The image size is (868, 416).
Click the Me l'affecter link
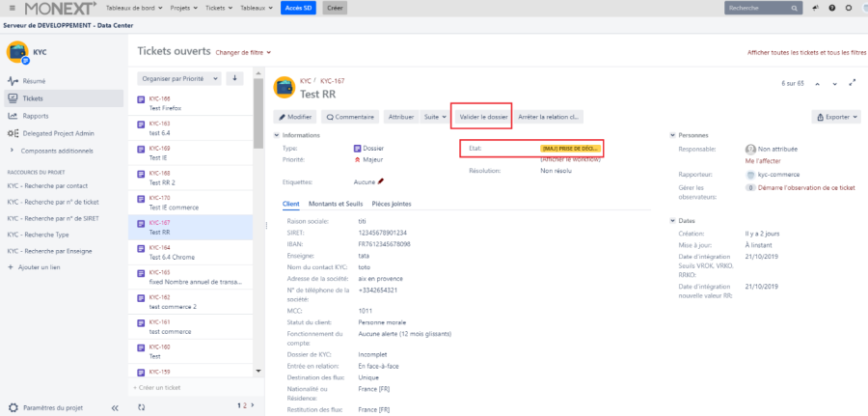click(763, 161)
